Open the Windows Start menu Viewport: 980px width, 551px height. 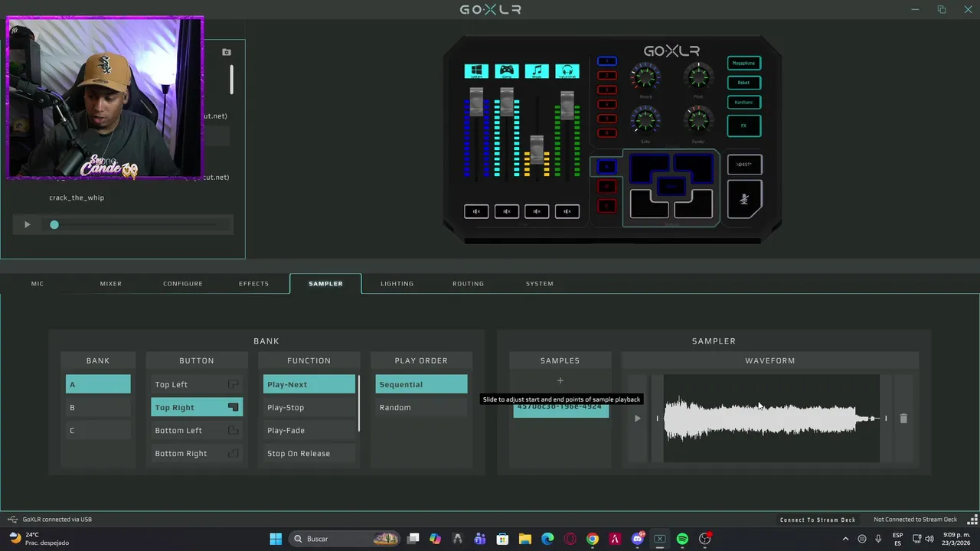tap(276, 539)
